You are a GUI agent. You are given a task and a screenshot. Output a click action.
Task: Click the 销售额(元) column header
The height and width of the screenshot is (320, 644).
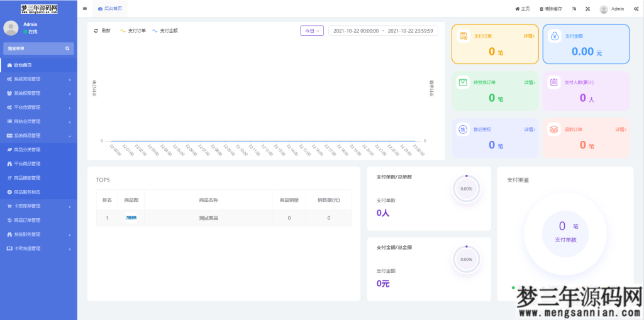(328, 200)
